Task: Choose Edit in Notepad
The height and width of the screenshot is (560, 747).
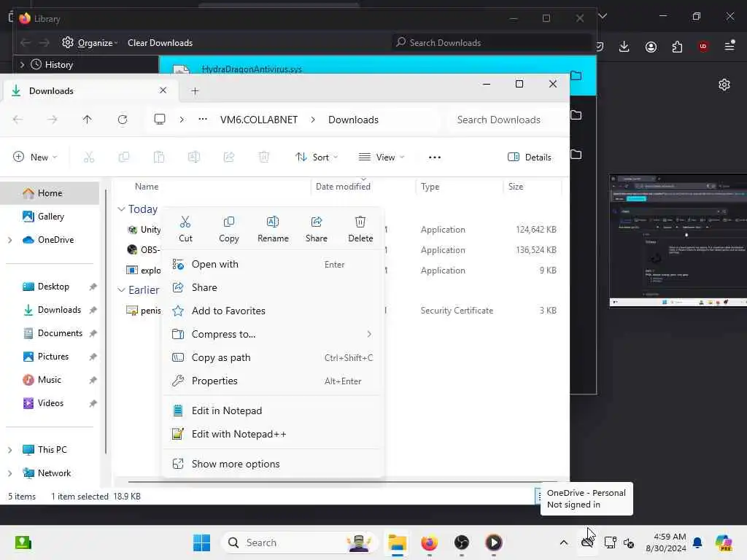Action: coord(273,411)
